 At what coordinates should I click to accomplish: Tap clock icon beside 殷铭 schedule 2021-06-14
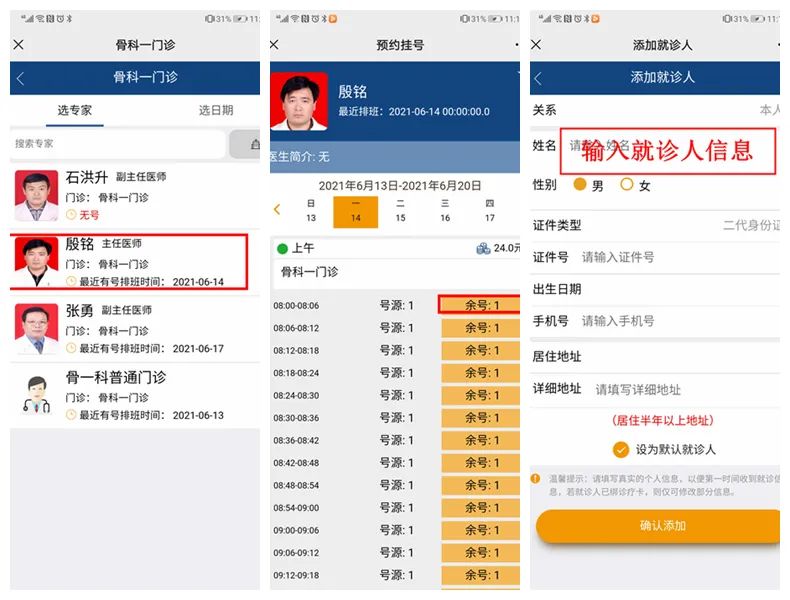point(71,282)
